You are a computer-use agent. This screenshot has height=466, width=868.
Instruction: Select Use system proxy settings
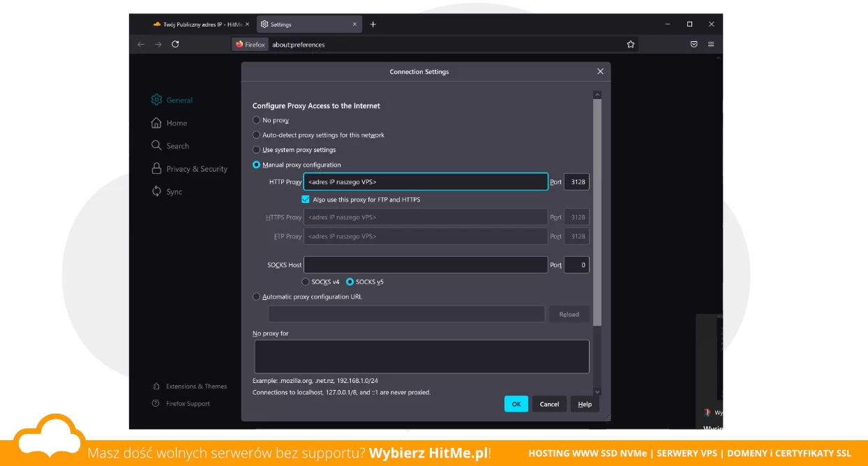pos(256,149)
